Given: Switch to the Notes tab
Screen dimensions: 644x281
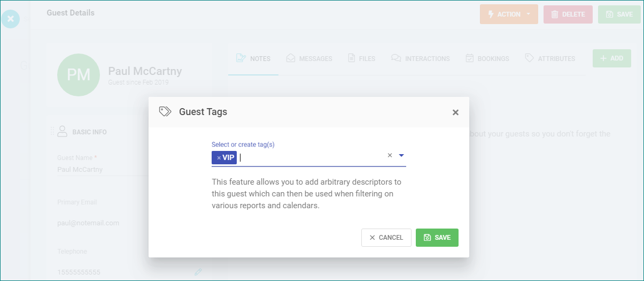Looking at the screenshot, I should click(x=253, y=58).
